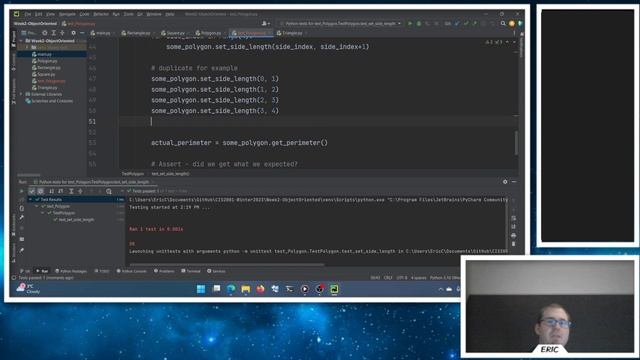Open Project panel settings gear
Screen dimensions: 640x360
73,33
